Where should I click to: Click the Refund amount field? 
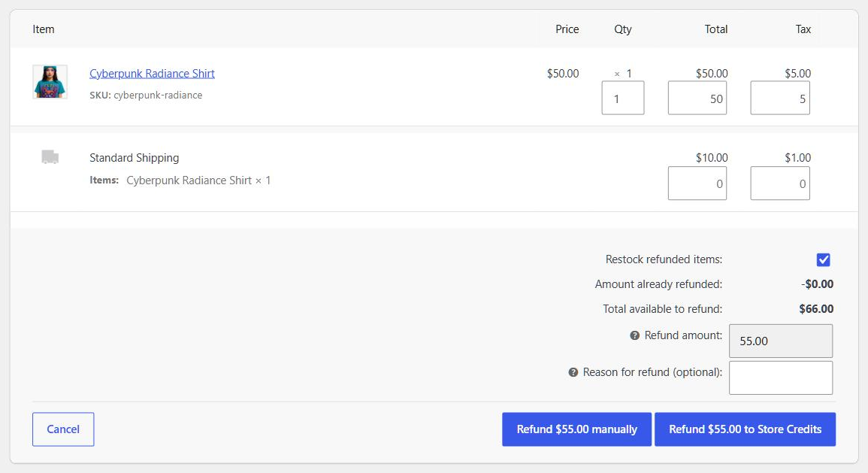point(781,341)
